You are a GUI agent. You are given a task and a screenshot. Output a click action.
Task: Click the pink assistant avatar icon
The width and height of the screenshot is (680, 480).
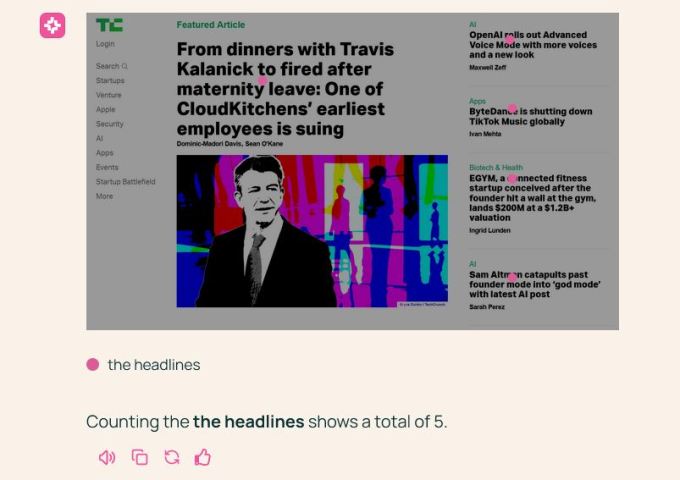point(52,26)
